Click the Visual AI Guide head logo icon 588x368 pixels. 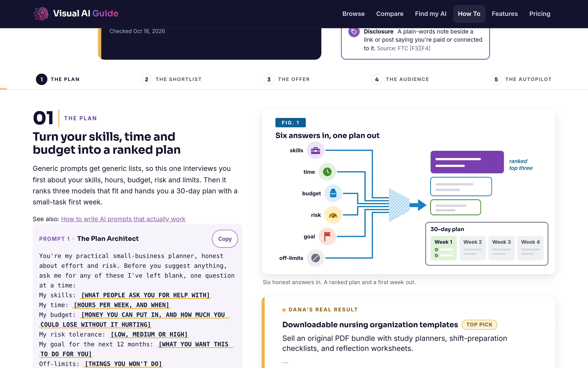[41, 14]
